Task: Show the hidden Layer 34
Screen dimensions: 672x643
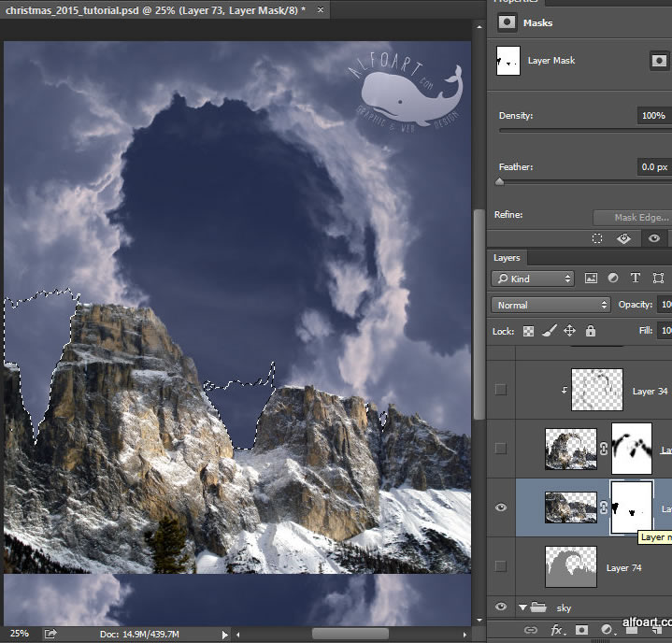Action: [x=501, y=390]
